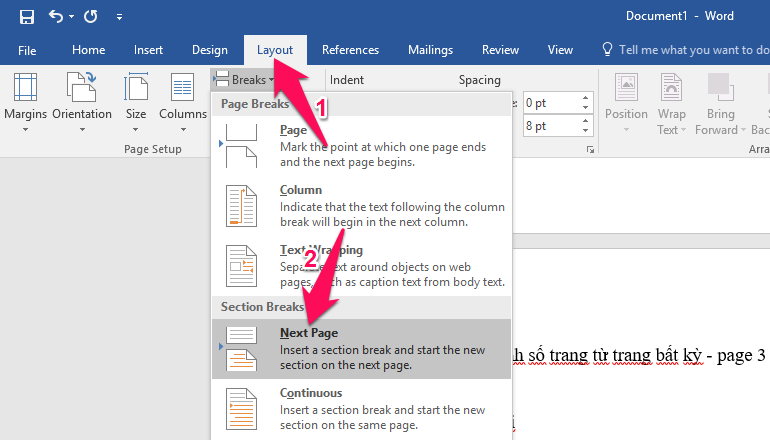This screenshot has height=440, width=770.
Task: Select Next Page section break
Action: click(361, 349)
